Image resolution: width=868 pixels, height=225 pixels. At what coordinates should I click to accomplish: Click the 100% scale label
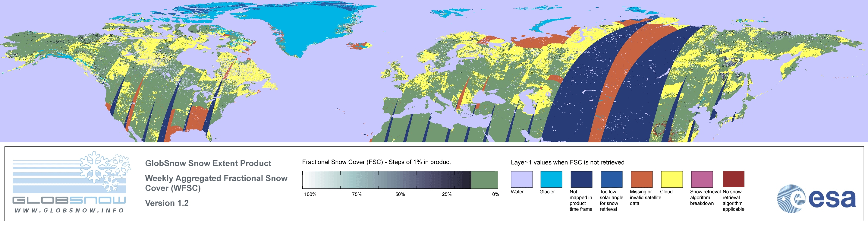(x=310, y=194)
